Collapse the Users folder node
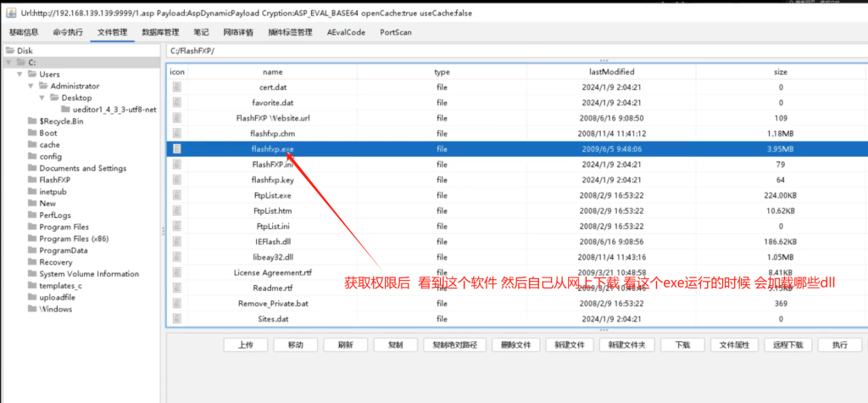The height and width of the screenshot is (403, 868). pyautogui.click(x=19, y=75)
